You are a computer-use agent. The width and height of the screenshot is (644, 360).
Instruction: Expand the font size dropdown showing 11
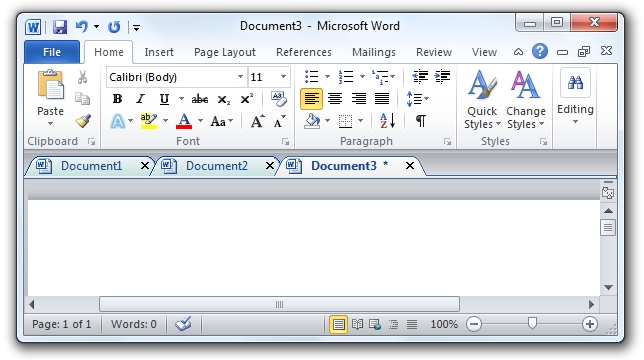click(283, 77)
